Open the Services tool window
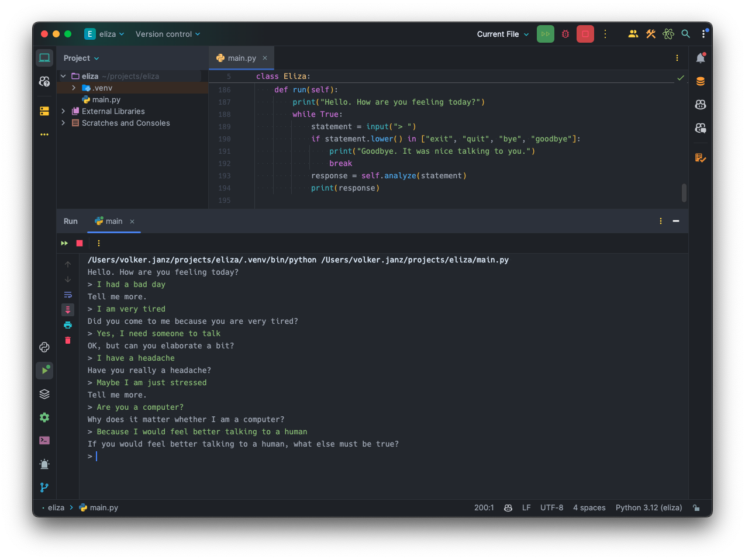This screenshot has width=745, height=560. (44, 394)
